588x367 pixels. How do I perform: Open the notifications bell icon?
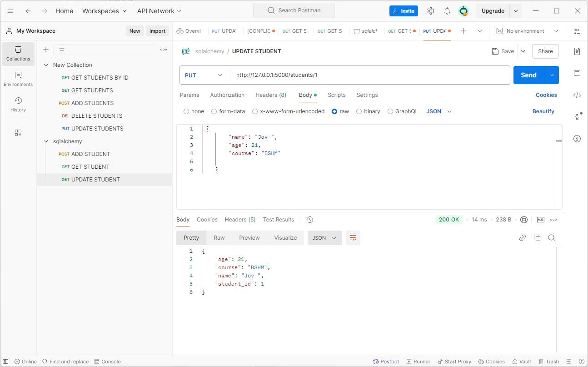point(447,11)
